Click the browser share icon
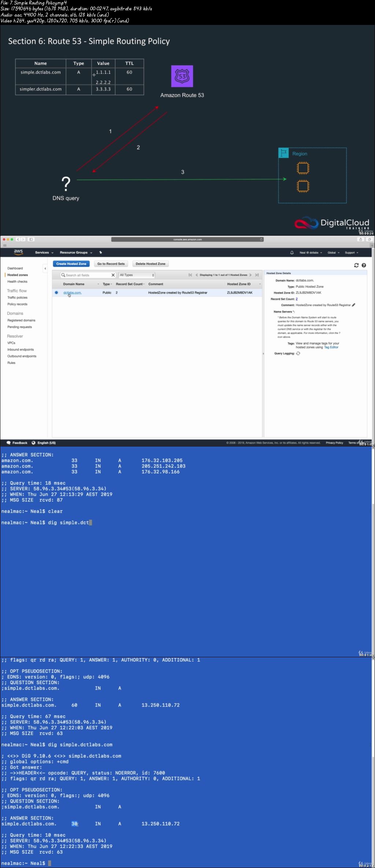 pos(361,239)
